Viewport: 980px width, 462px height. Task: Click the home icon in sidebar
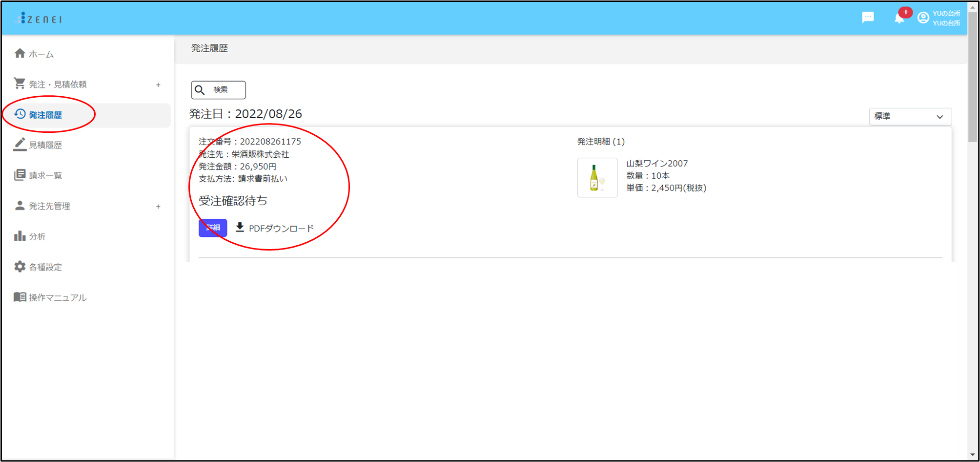pos(20,53)
